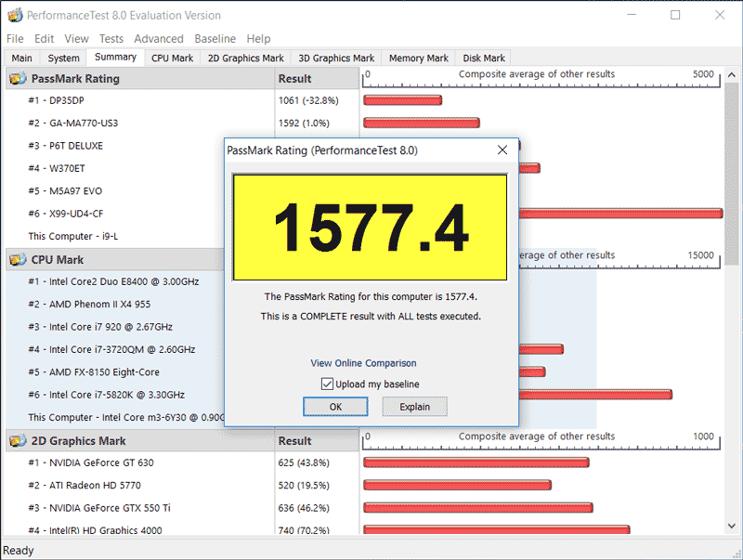
Task: Select the Intel Core i7 920 row
Action: coord(114,327)
